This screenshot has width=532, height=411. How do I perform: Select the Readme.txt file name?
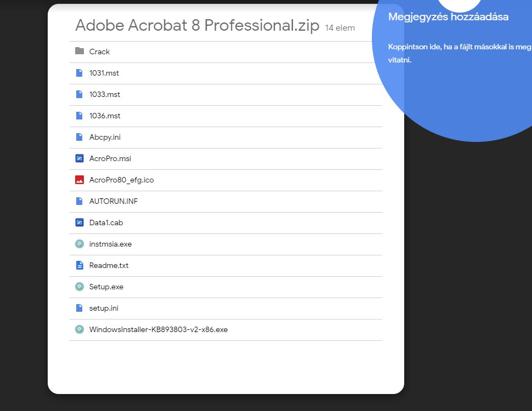click(109, 265)
